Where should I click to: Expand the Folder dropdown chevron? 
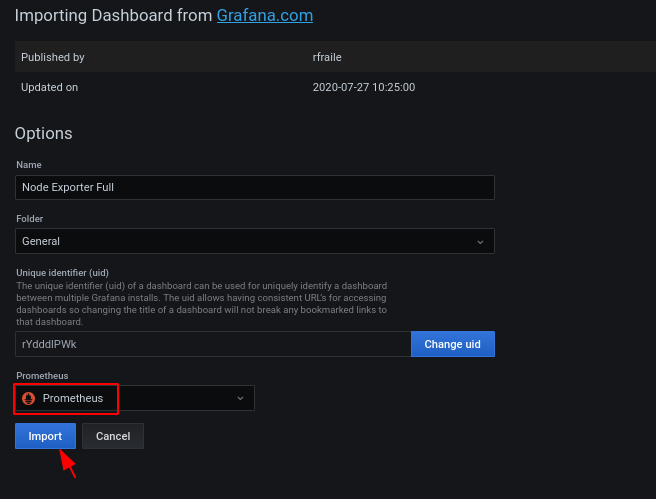[x=480, y=242]
